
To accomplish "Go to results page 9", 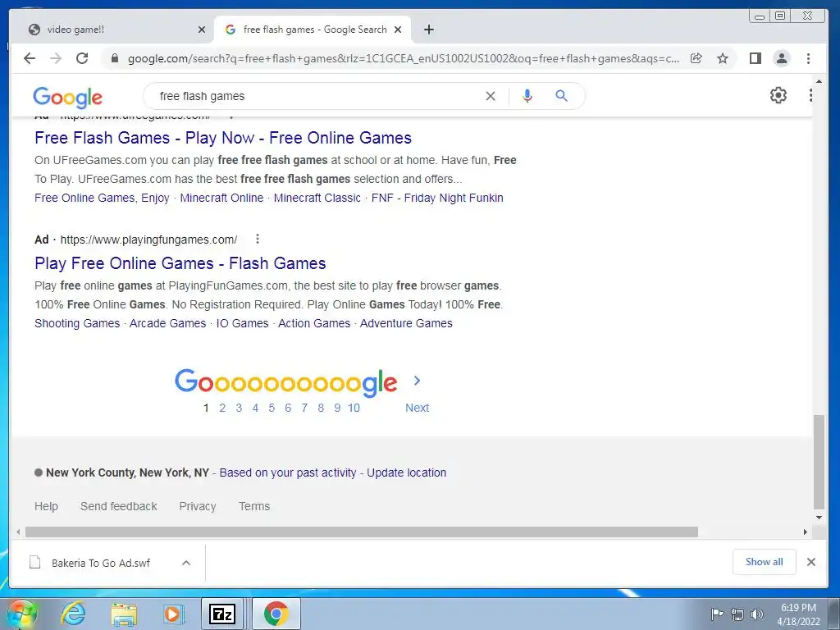I will [337, 408].
